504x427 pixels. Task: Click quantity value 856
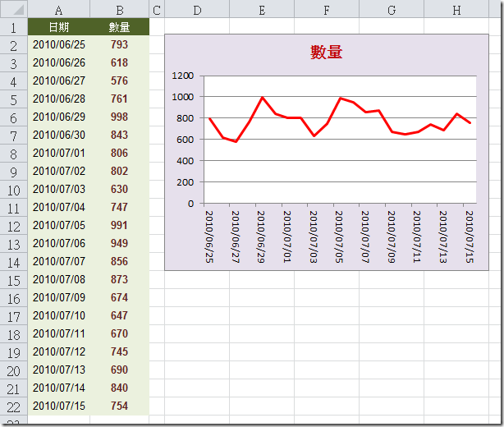click(119, 261)
